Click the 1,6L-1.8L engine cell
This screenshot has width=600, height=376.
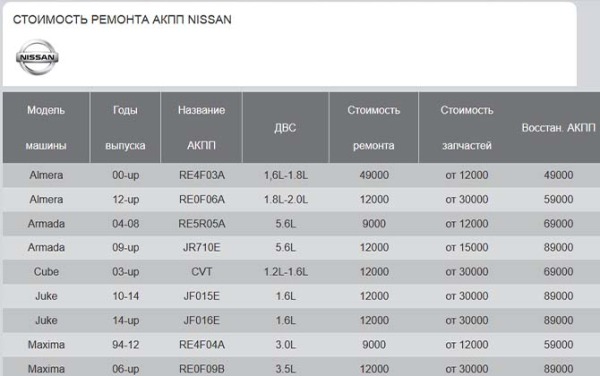(286, 175)
